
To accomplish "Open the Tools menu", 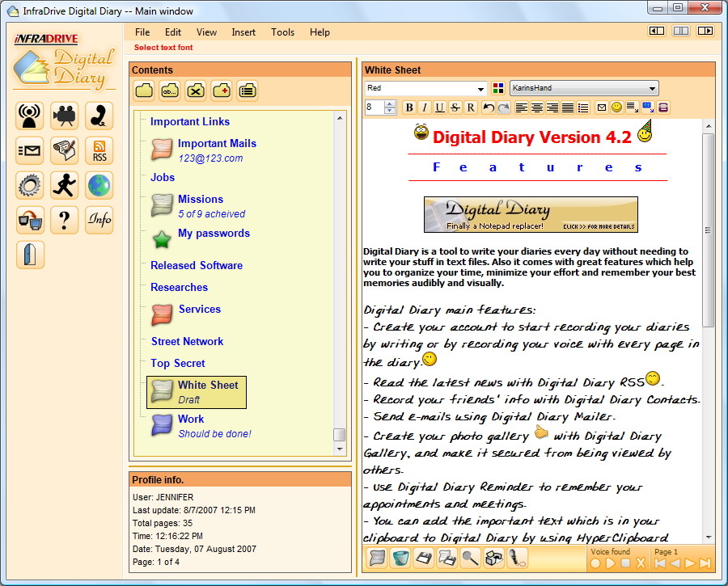I will click(283, 32).
